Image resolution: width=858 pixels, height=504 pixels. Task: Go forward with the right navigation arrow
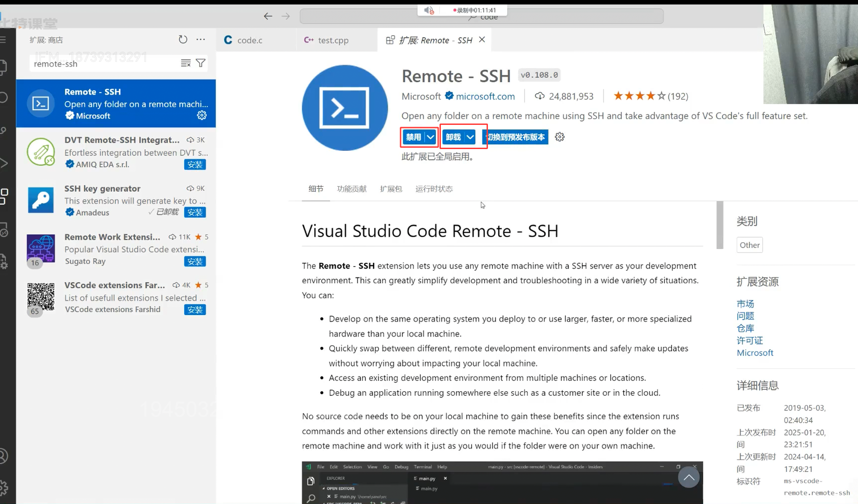click(285, 16)
